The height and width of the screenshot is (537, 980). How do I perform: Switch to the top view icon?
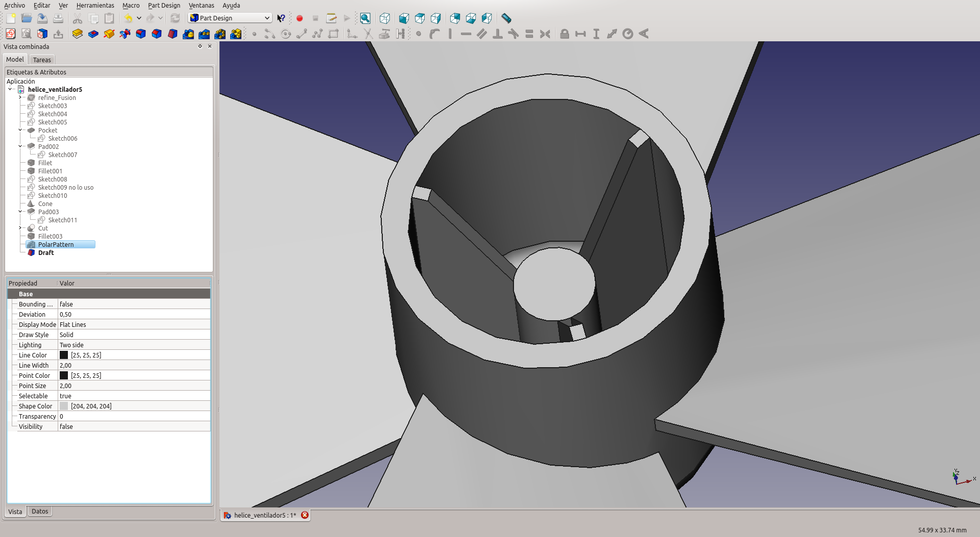pos(420,18)
